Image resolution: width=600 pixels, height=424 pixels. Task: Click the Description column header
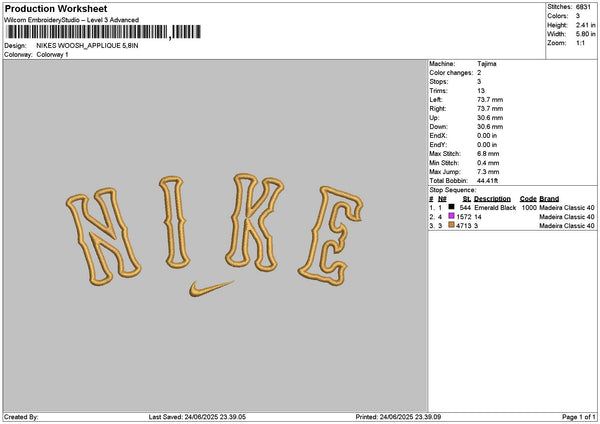tap(492, 199)
